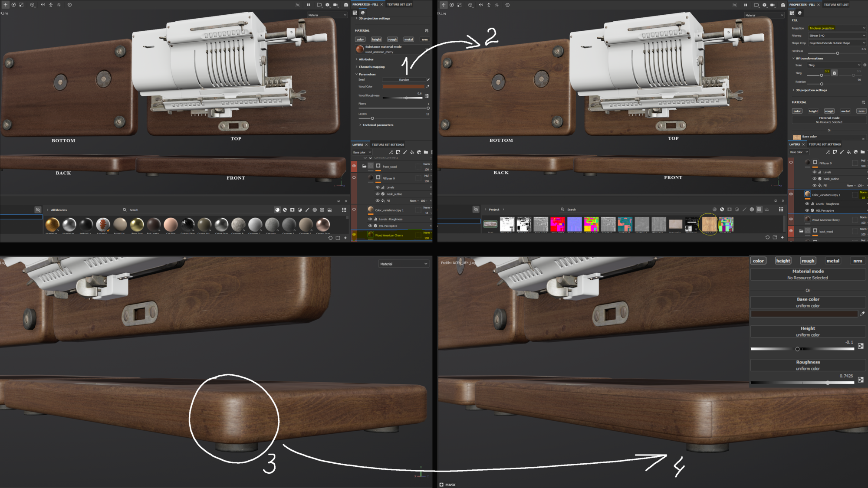Toggle the mask_outline effect eye icon
The image size is (868, 488).
tap(378, 194)
